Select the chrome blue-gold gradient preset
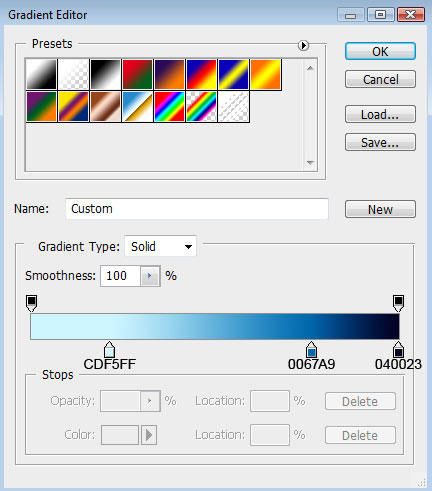The width and height of the screenshot is (432, 491). coord(137,107)
